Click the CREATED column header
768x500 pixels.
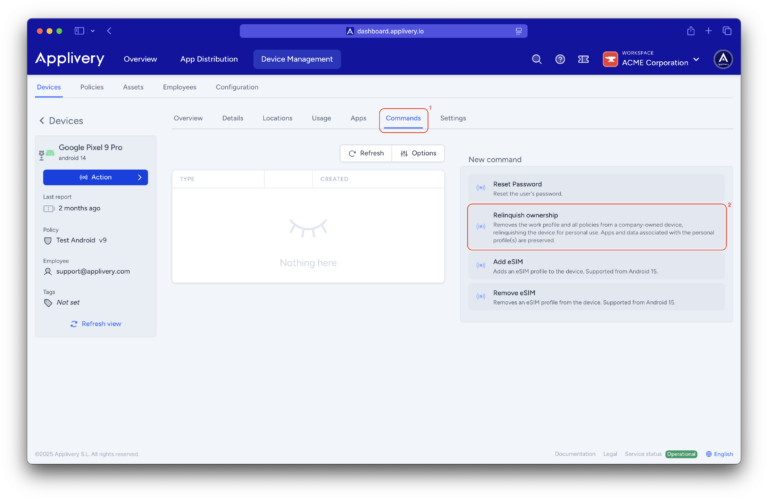coord(334,179)
